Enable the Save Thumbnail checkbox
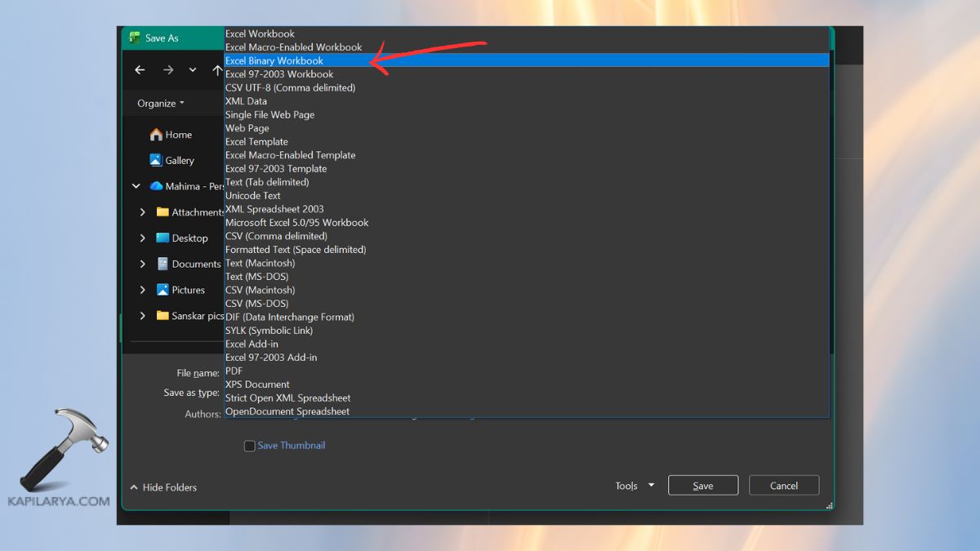 pos(250,446)
